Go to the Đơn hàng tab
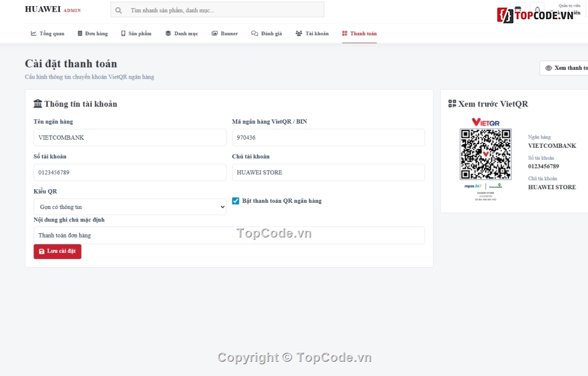This screenshot has height=376, width=588. pyautogui.click(x=93, y=33)
